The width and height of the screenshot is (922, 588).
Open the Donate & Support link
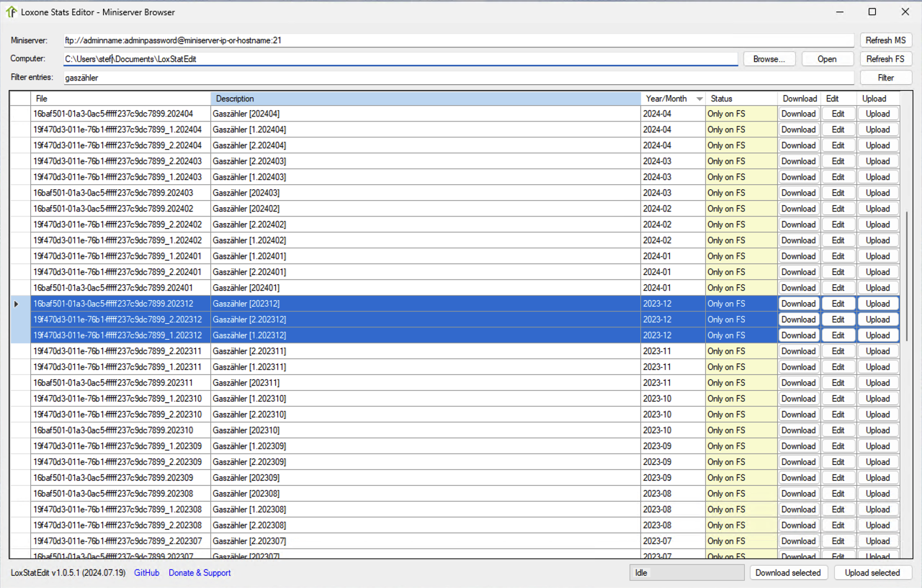[x=200, y=573]
